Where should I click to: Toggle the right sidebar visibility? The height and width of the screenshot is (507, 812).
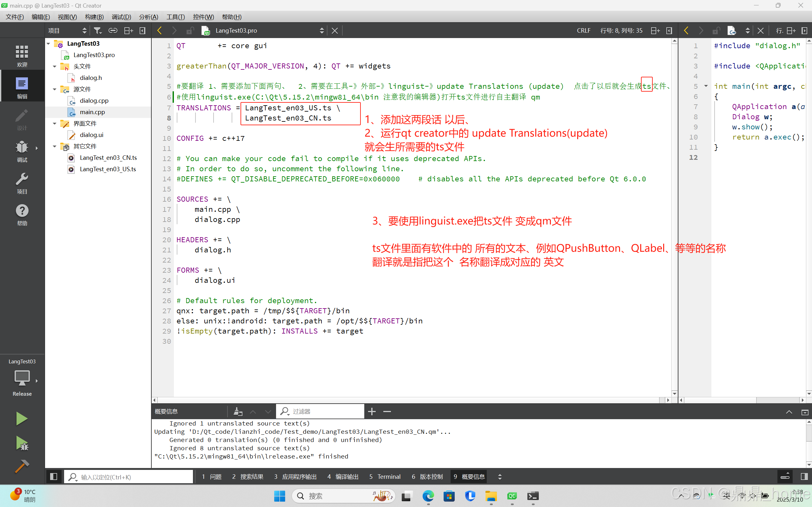click(x=804, y=477)
